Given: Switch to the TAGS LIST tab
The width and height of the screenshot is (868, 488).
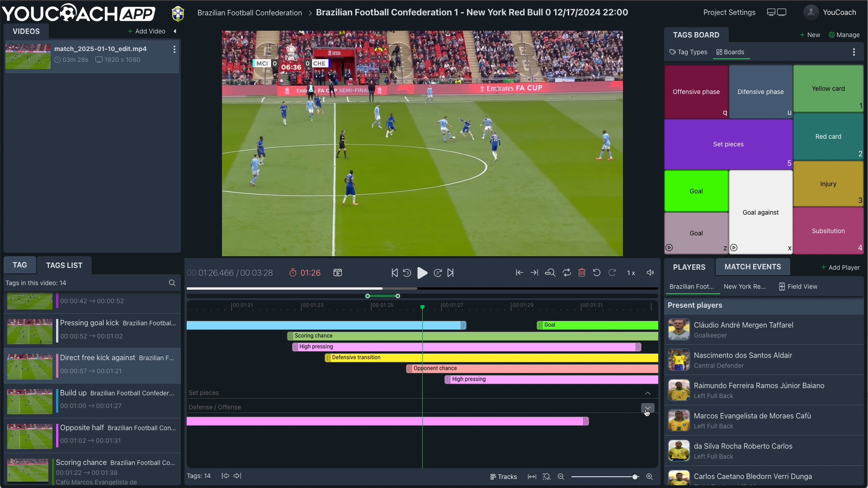Looking at the screenshot, I should 64,266.
